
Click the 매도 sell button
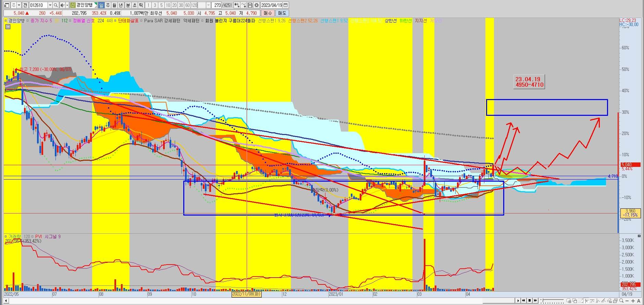tap(282, 13)
